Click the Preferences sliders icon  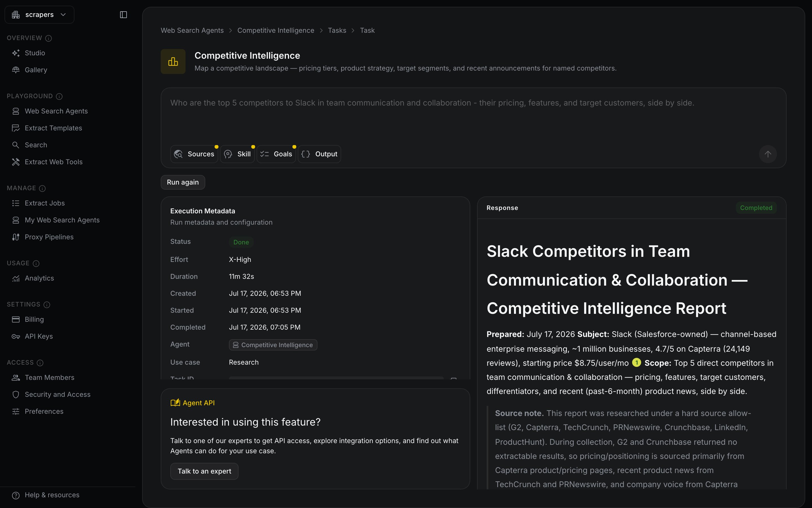click(16, 411)
